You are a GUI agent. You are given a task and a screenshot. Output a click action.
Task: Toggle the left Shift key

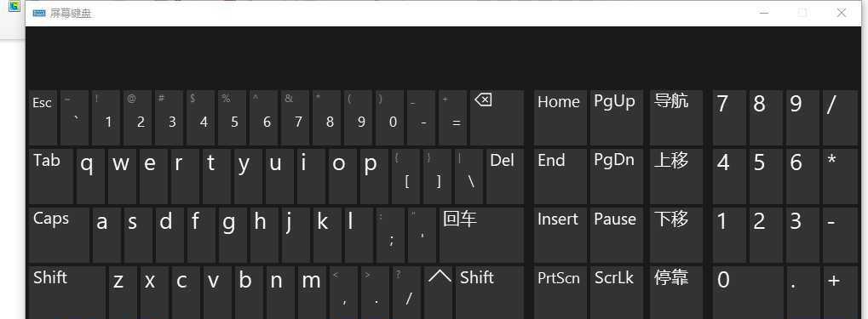[67, 293]
